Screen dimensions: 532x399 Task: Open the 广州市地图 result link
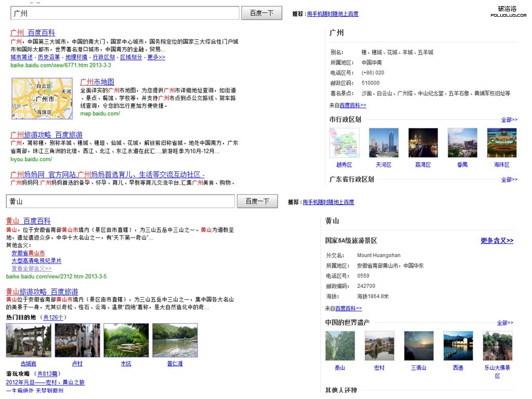(97, 82)
